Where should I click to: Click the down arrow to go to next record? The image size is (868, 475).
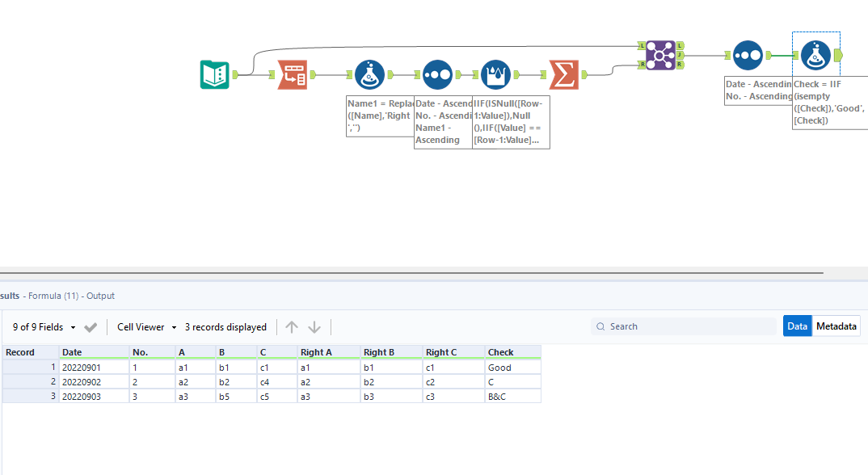(x=314, y=327)
